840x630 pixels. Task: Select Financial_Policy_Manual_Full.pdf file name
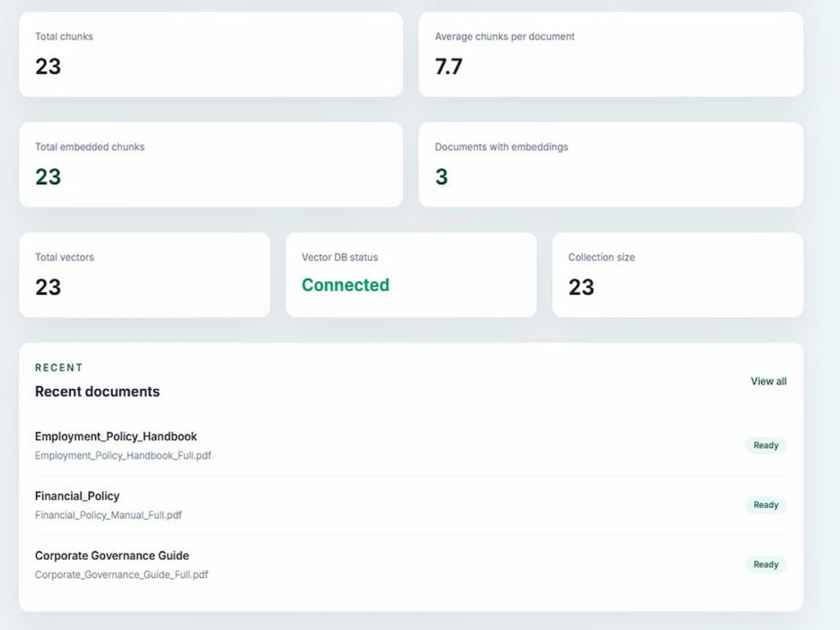(108, 515)
